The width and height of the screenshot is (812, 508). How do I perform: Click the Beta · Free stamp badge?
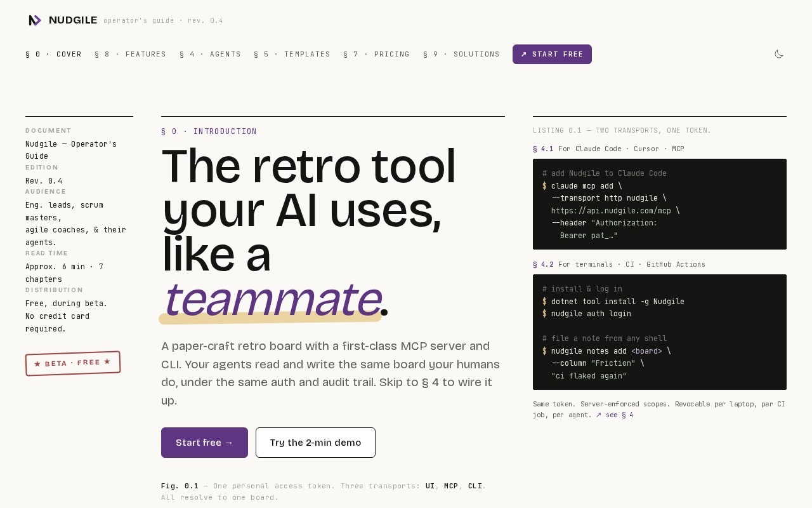pos(73,363)
